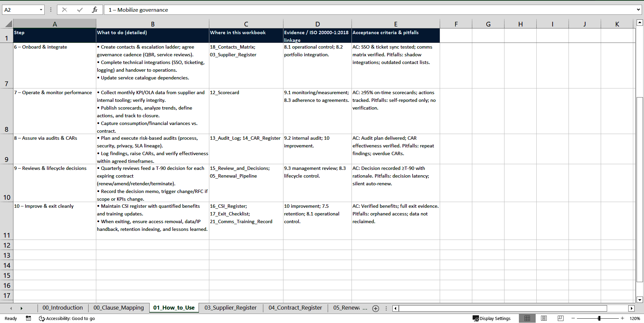Viewport: 644px width, 323px height.
Task: Expand the formula bar with the chevron
Action: coord(638,10)
